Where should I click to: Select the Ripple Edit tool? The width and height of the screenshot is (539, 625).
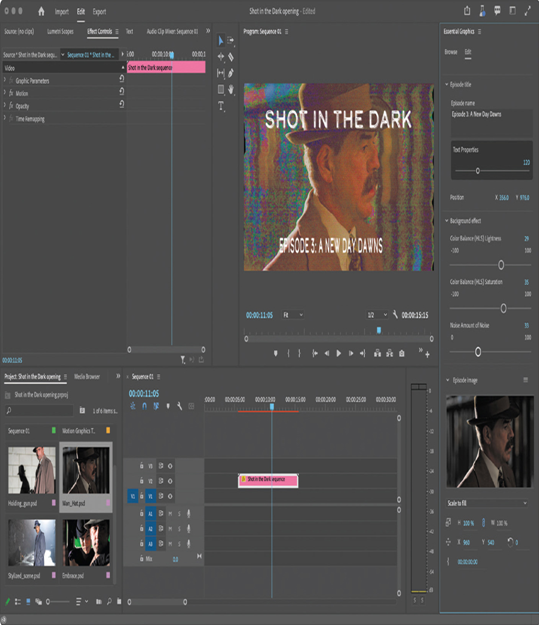point(220,57)
